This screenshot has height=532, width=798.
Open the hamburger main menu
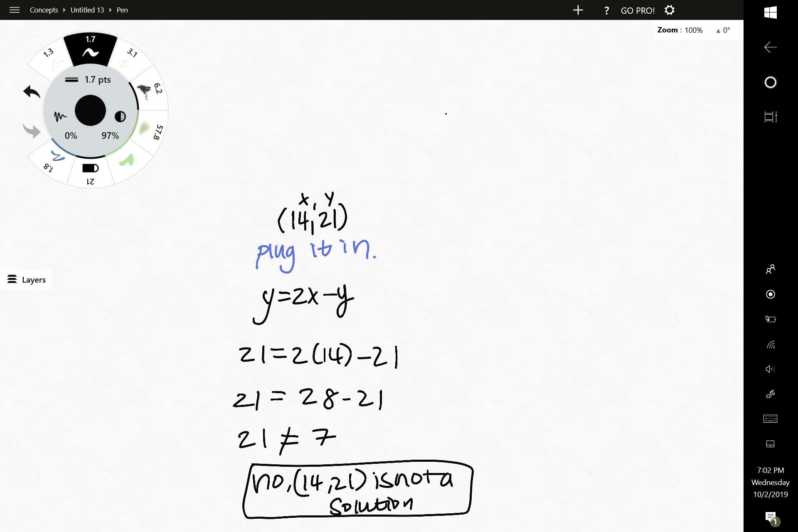point(15,10)
